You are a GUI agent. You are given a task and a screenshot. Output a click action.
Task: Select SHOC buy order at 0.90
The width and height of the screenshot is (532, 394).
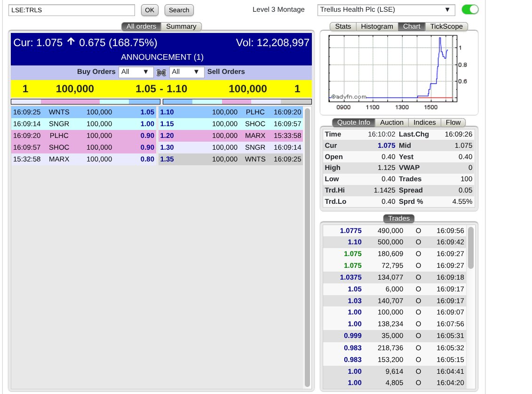83,147
